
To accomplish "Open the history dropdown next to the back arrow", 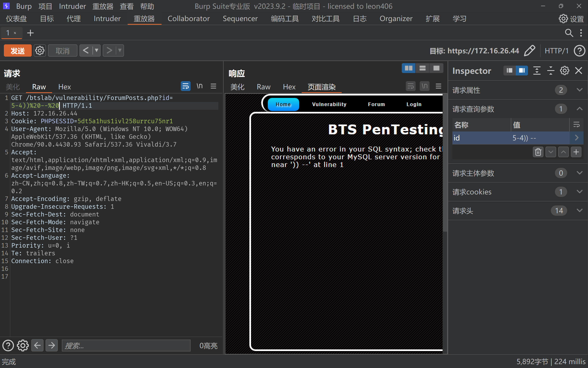I will tap(96, 51).
